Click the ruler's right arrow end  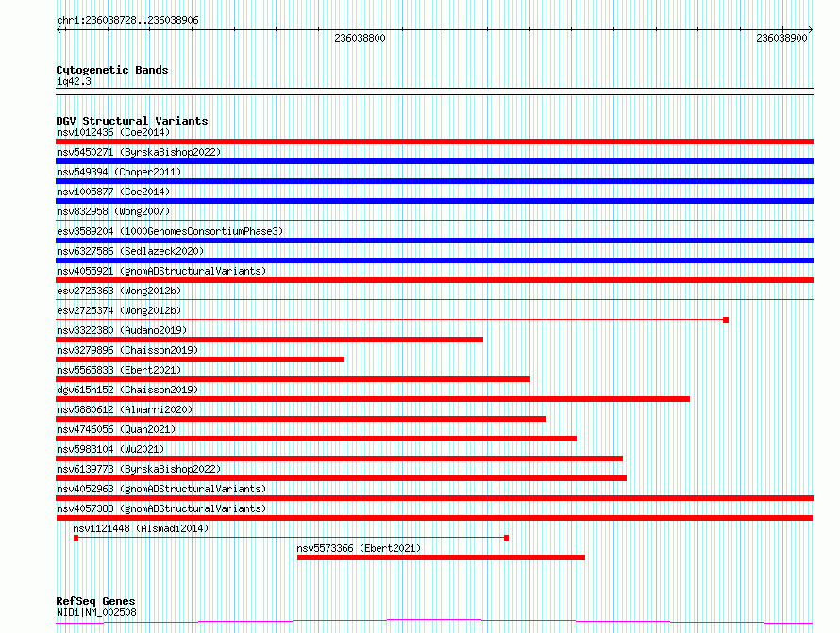coord(810,29)
